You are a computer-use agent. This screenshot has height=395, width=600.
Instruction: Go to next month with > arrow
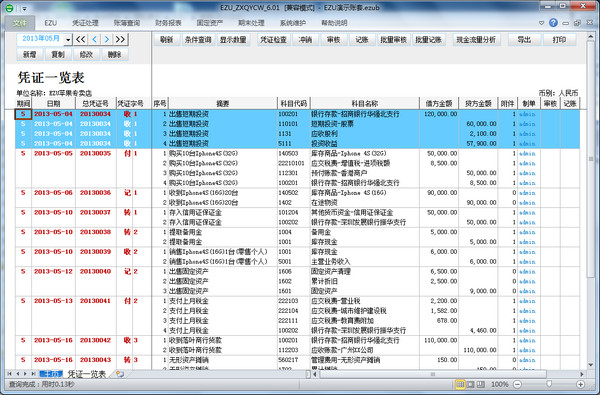107,39
